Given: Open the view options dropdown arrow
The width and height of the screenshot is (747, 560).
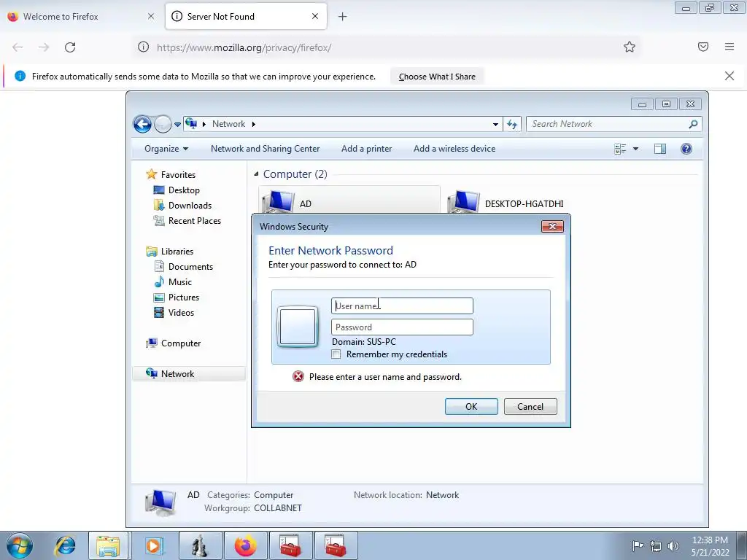Looking at the screenshot, I should [x=635, y=149].
